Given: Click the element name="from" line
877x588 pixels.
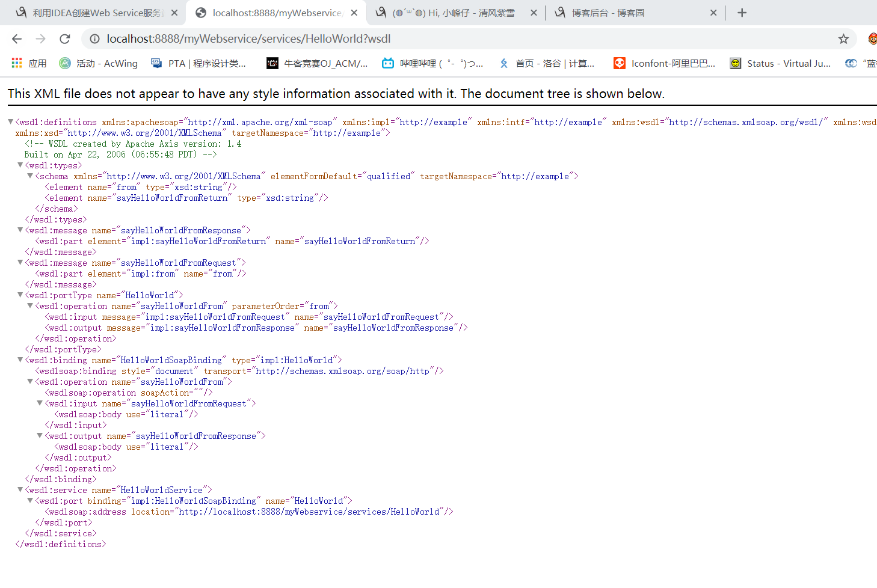Looking at the screenshot, I should pyautogui.click(x=141, y=187).
